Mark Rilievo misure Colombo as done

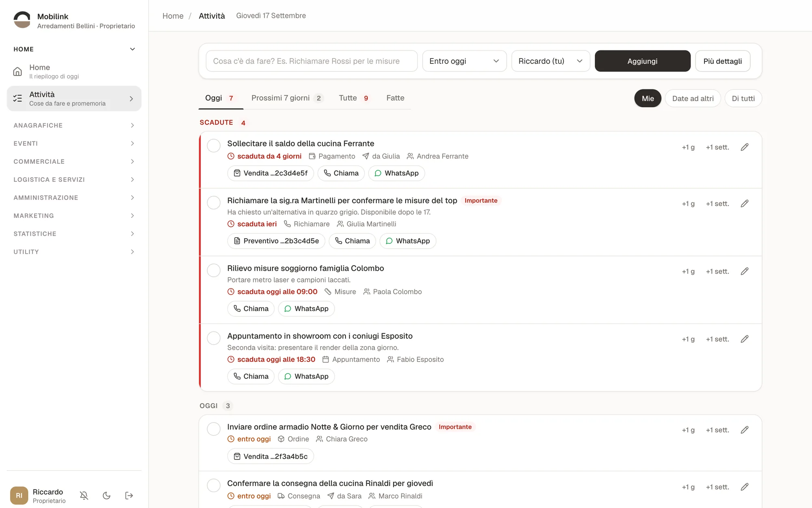point(214,270)
